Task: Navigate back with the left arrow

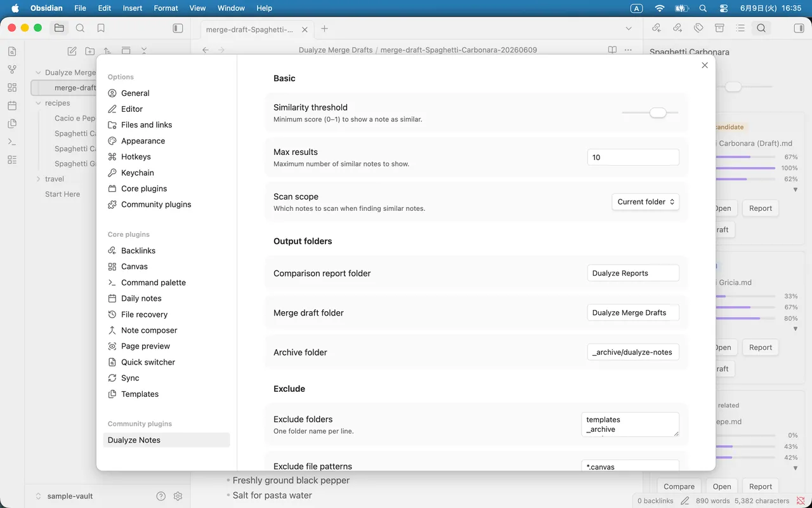Action: tap(206, 50)
